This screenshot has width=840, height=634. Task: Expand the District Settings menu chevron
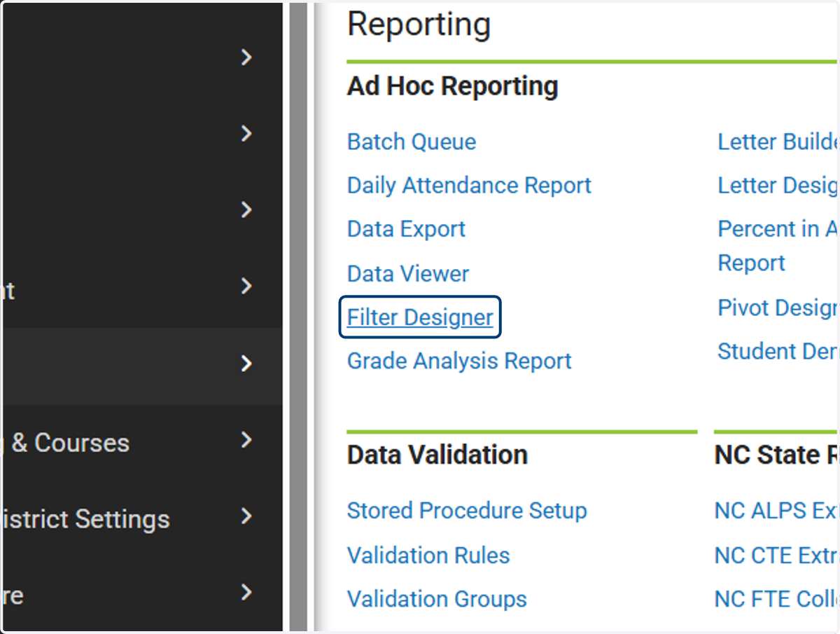pyautogui.click(x=246, y=516)
